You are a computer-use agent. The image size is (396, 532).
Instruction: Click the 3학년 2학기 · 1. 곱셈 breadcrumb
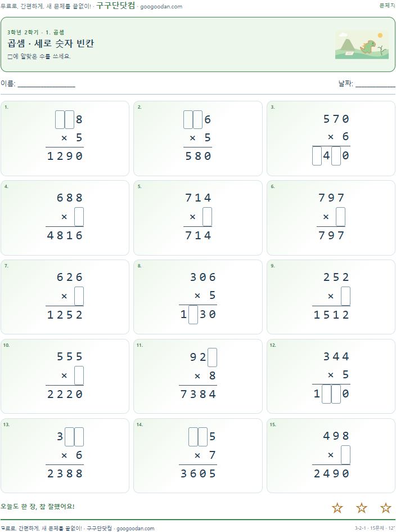[x=35, y=32]
